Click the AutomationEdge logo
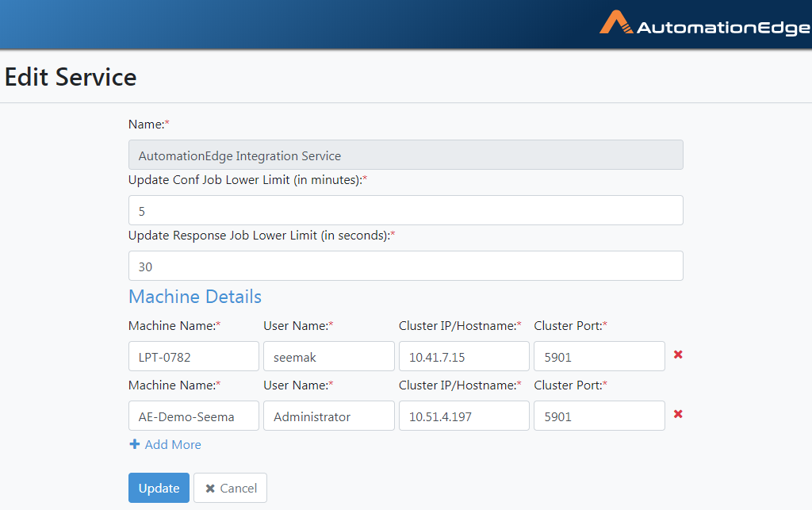Viewport: 812px width, 510px height. point(705,23)
